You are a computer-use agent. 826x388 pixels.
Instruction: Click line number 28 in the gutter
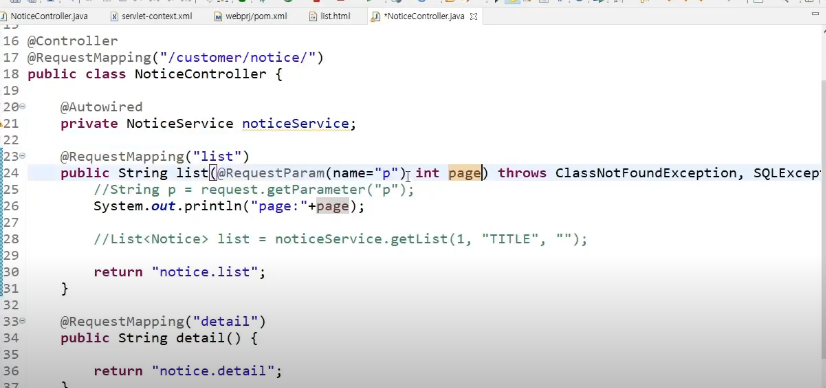tap(11, 239)
